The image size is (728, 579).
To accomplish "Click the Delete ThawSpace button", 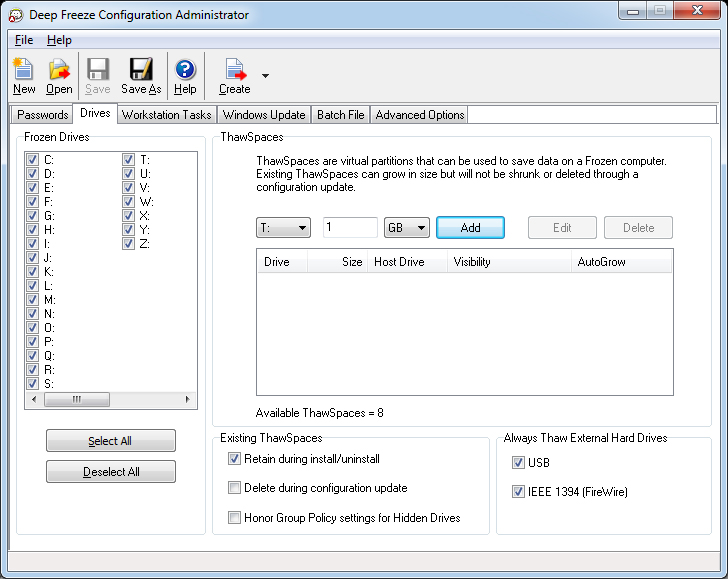I will (x=638, y=228).
